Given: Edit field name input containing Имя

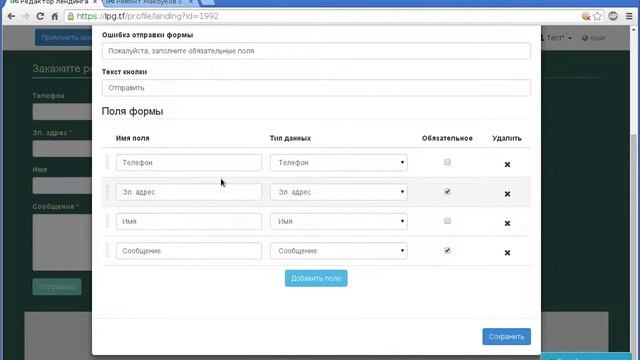Looking at the screenshot, I should click(189, 221).
